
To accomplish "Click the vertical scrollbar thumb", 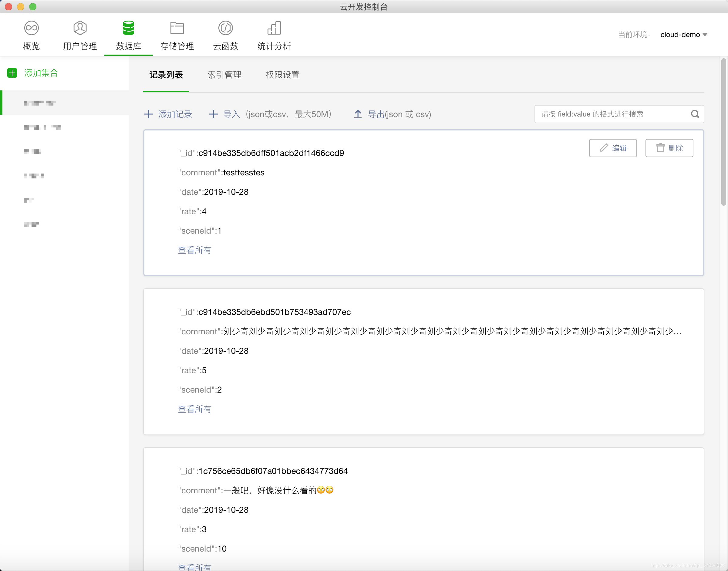I will click(723, 132).
